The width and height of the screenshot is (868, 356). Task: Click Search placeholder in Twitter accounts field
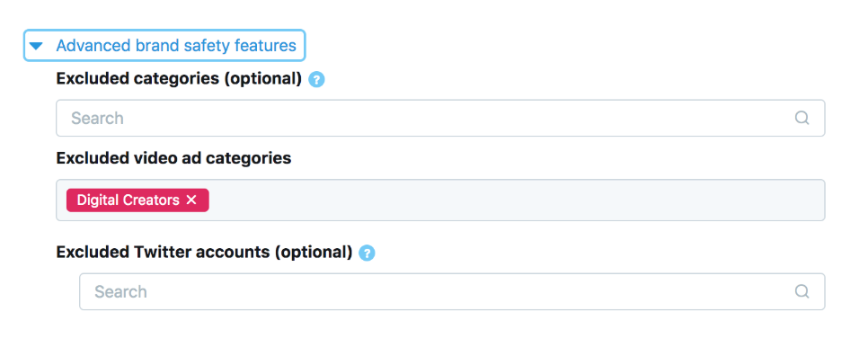pyautogui.click(x=120, y=291)
